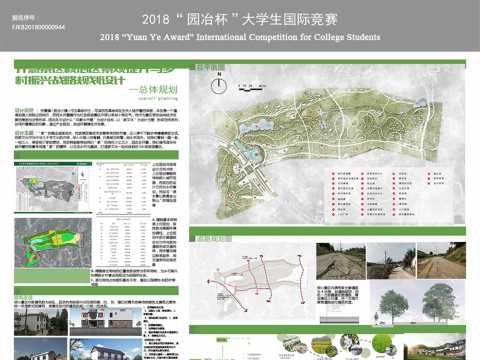Screen dimensions: 480x360
Task: Click the entry number FJW2018000000944
Action: pyautogui.click(x=38, y=27)
